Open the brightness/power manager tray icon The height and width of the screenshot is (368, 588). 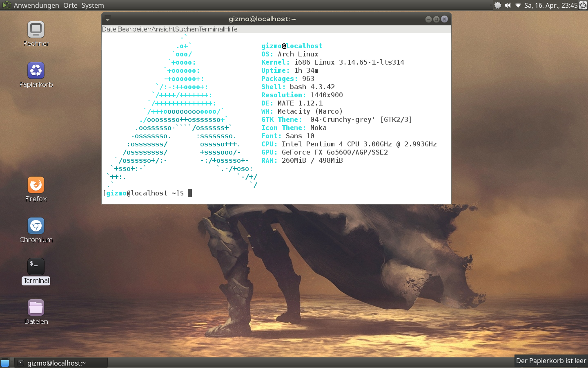click(497, 5)
